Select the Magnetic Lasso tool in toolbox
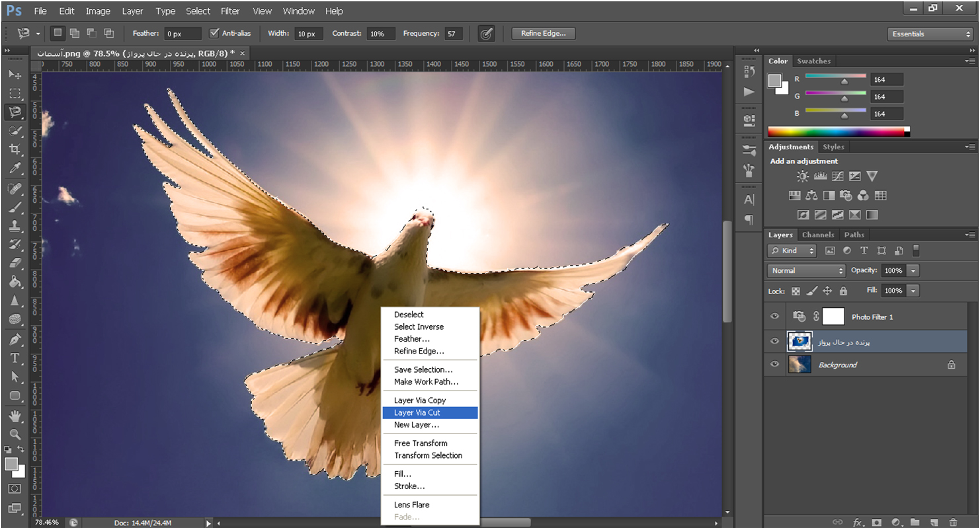 click(x=15, y=112)
